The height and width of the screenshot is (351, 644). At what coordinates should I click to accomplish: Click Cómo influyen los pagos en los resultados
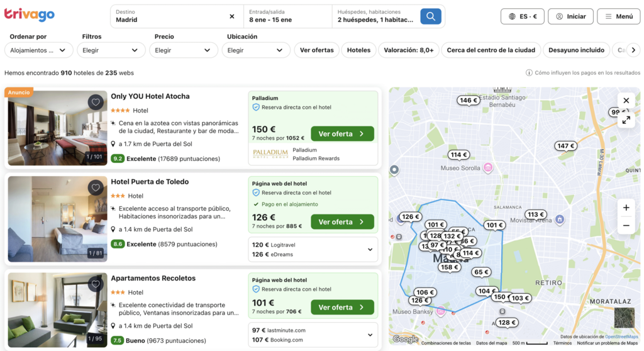(587, 73)
